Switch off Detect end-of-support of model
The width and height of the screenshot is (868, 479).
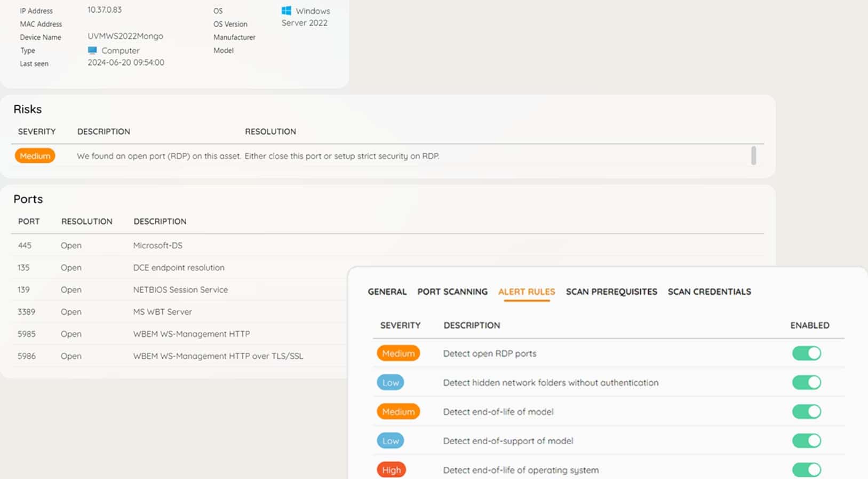806,441
